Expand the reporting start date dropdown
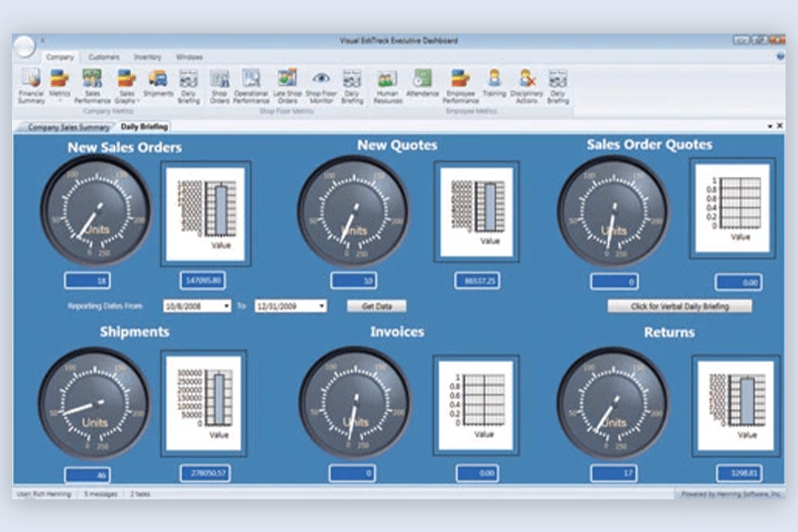The height and width of the screenshot is (532, 798). coord(227,305)
